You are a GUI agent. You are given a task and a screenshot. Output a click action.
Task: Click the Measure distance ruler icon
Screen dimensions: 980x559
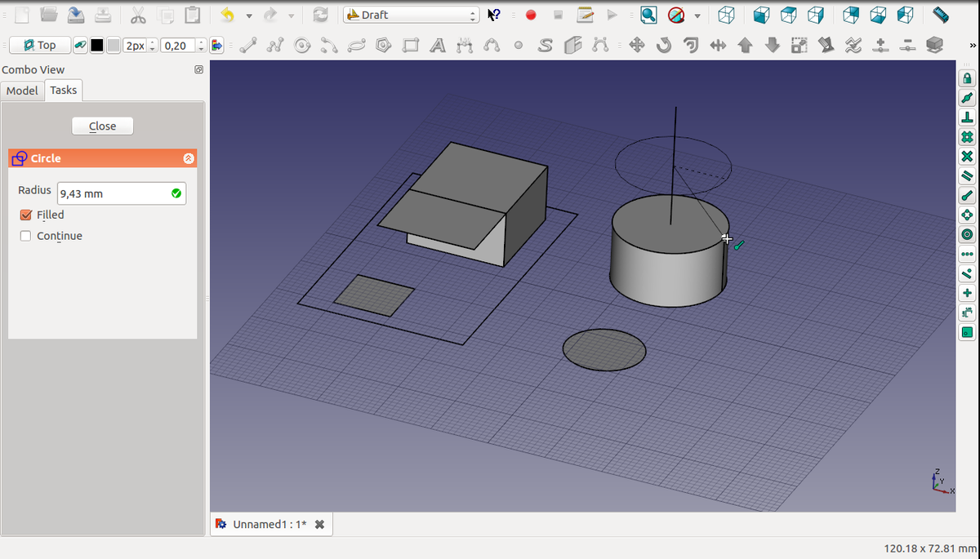click(x=941, y=15)
